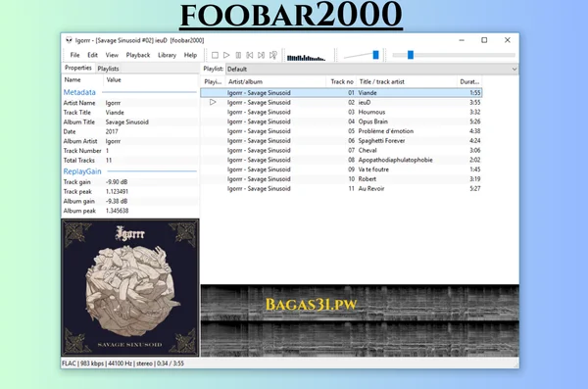Open the Playback menu
This screenshot has height=389, width=588.
tap(138, 55)
